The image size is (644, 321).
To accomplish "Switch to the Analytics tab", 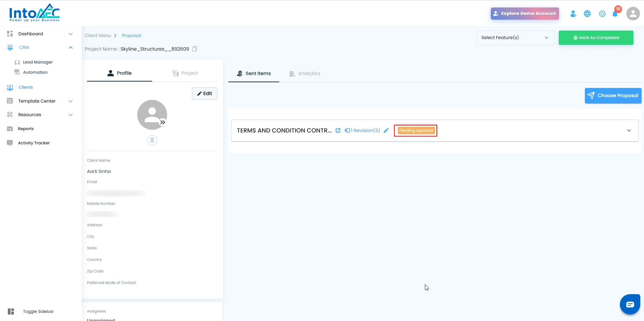I will pyautogui.click(x=305, y=73).
